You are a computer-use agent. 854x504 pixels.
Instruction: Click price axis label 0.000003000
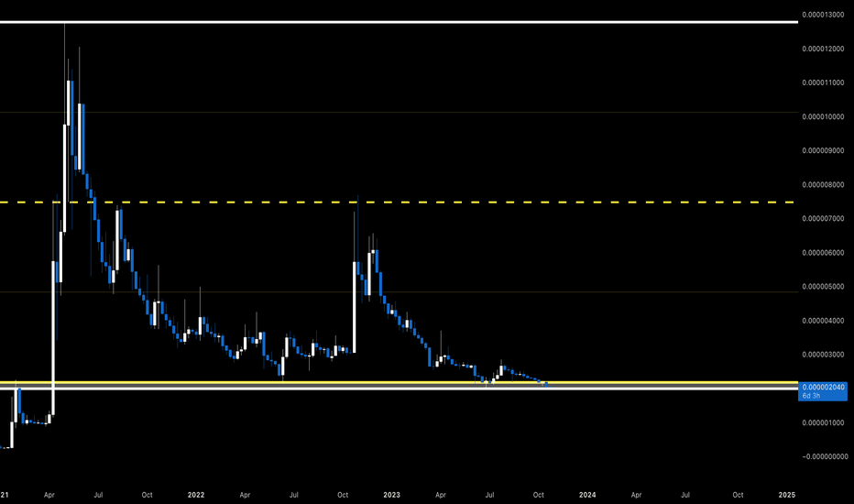[x=823, y=355]
